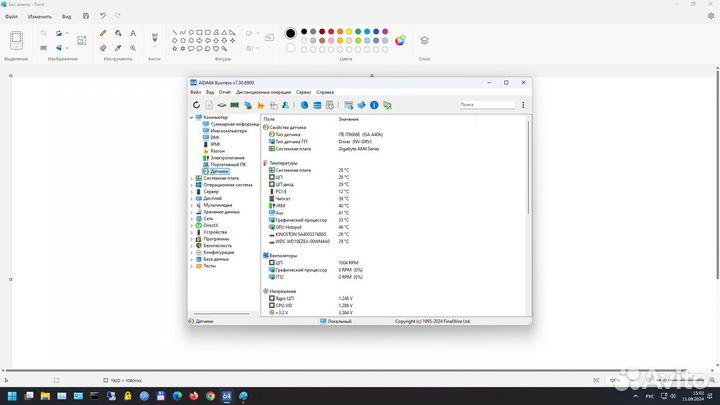Image resolution: width=720 pixels, height=405 pixels.
Task: Expand the Сервер tree node
Action: click(192, 191)
